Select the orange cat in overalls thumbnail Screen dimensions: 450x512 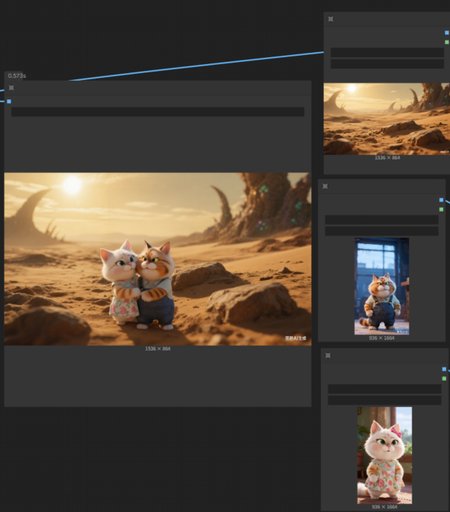coord(382,286)
